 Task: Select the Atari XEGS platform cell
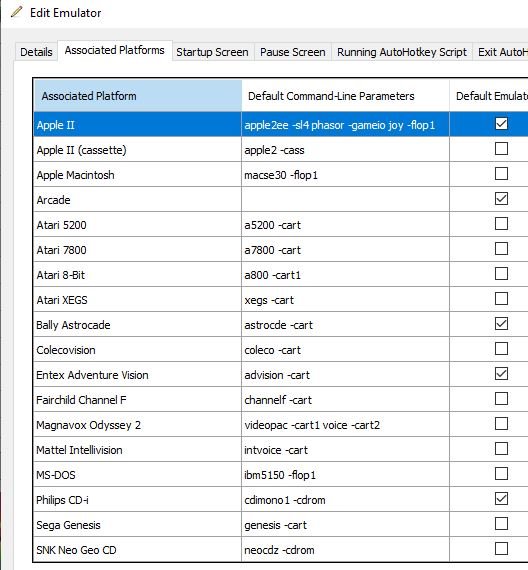pos(137,300)
